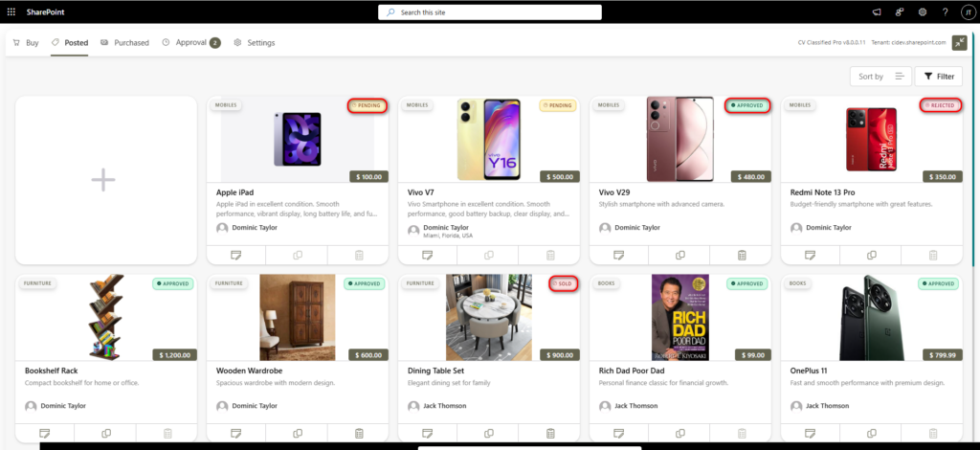Edit the Redmi Note 13 Pro listing

[810, 255]
